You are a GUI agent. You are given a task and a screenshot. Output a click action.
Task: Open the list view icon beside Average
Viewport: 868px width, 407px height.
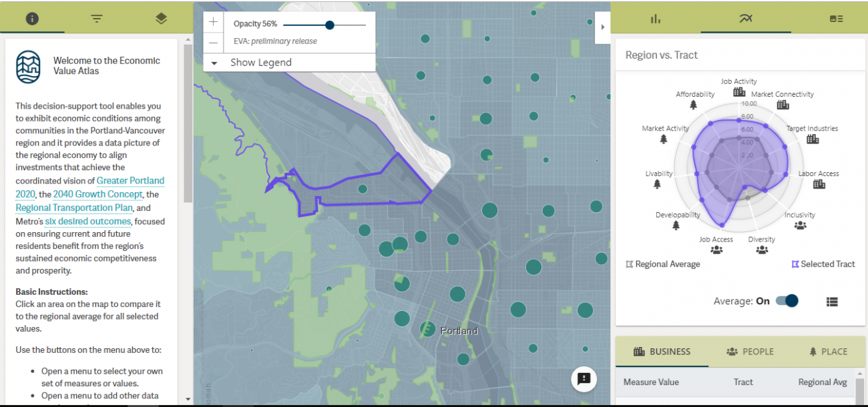tap(831, 302)
